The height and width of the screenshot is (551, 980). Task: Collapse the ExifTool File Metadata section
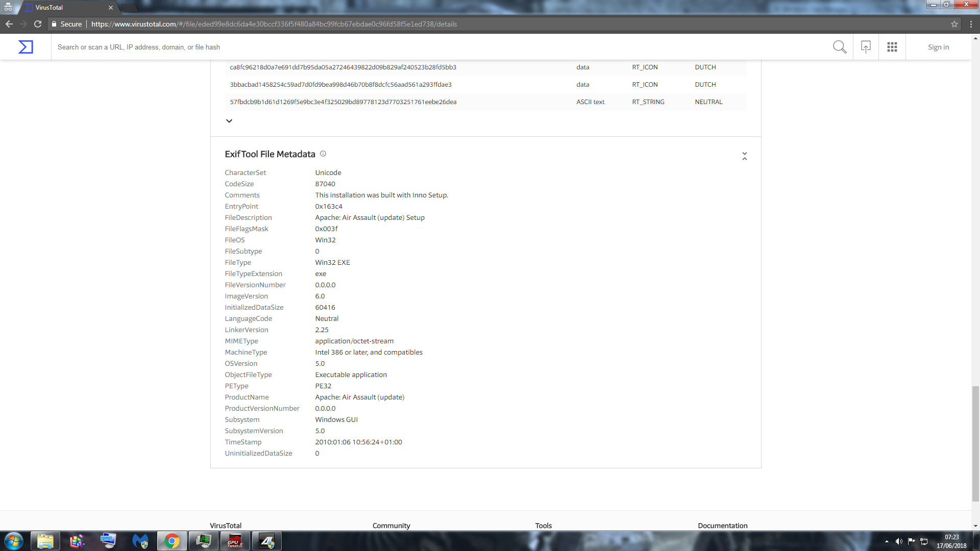click(745, 156)
